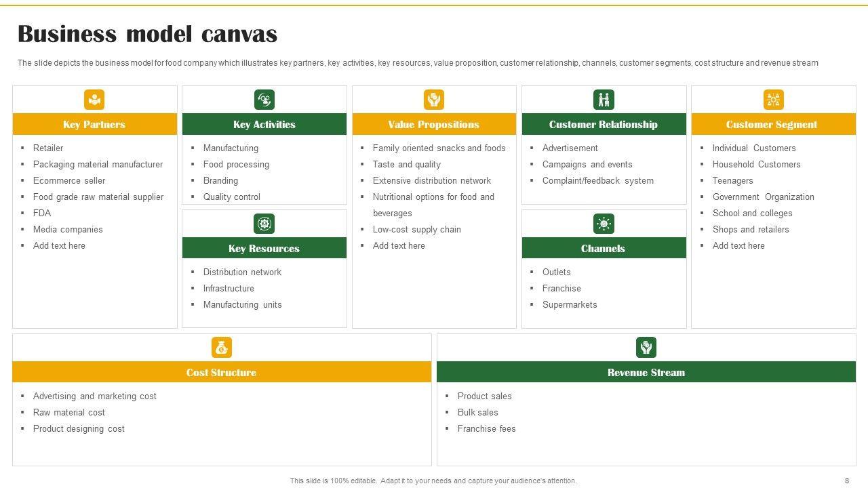This screenshot has height=488, width=868.
Task: Select the 'Product designing cost' bullet
Action: pos(79,428)
